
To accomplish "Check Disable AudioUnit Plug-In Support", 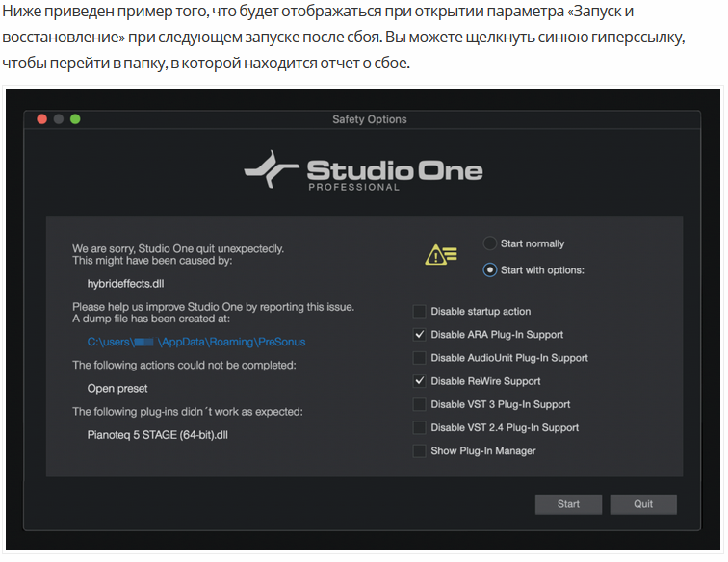I will click(419, 358).
